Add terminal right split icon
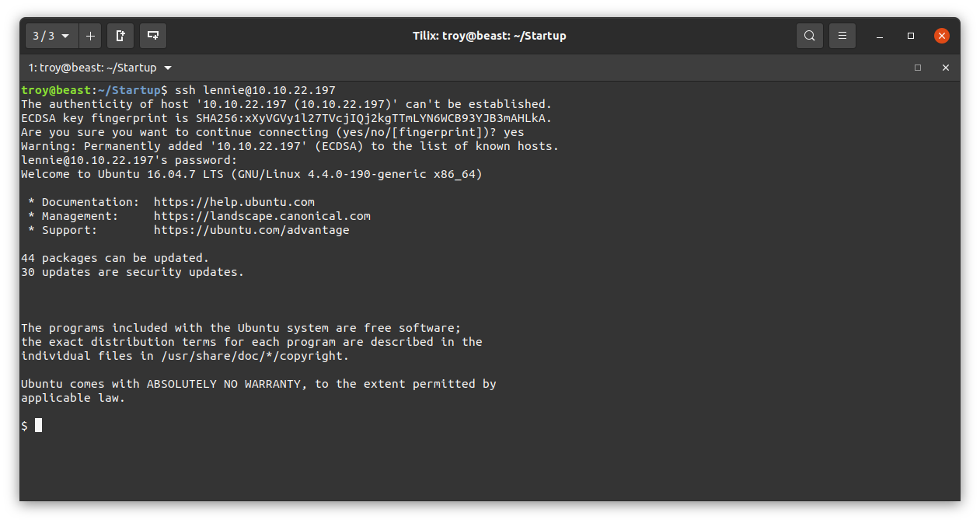980x523 pixels. [x=120, y=36]
